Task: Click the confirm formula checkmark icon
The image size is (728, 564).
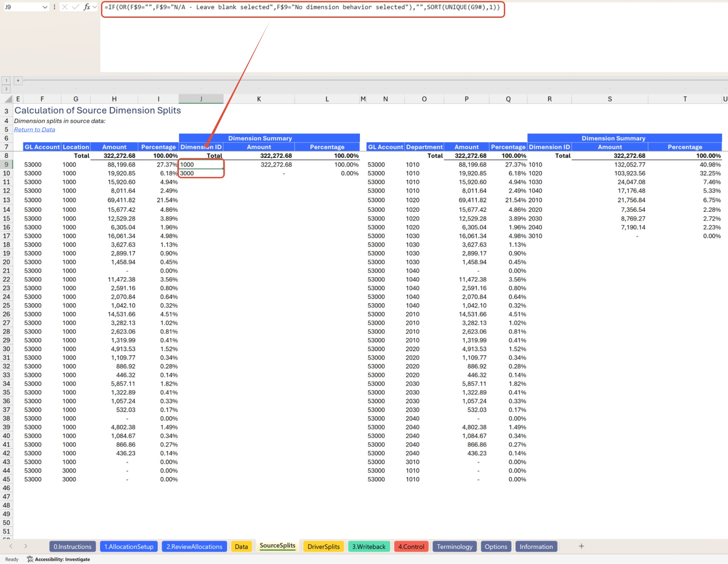Action: coord(76,7)
